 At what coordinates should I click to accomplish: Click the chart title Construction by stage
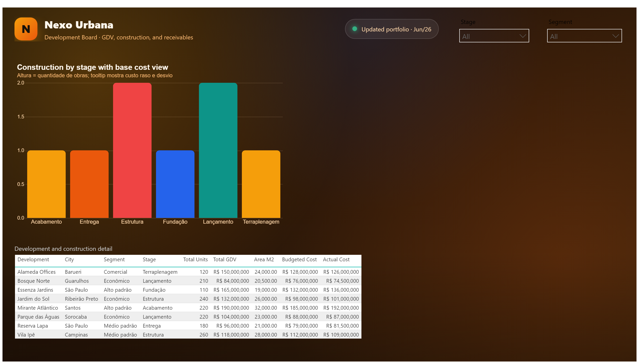coord(92,67)
